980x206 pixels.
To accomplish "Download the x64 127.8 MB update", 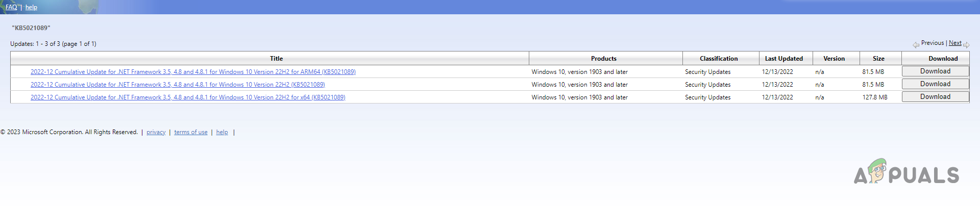I will click(935, 97).
